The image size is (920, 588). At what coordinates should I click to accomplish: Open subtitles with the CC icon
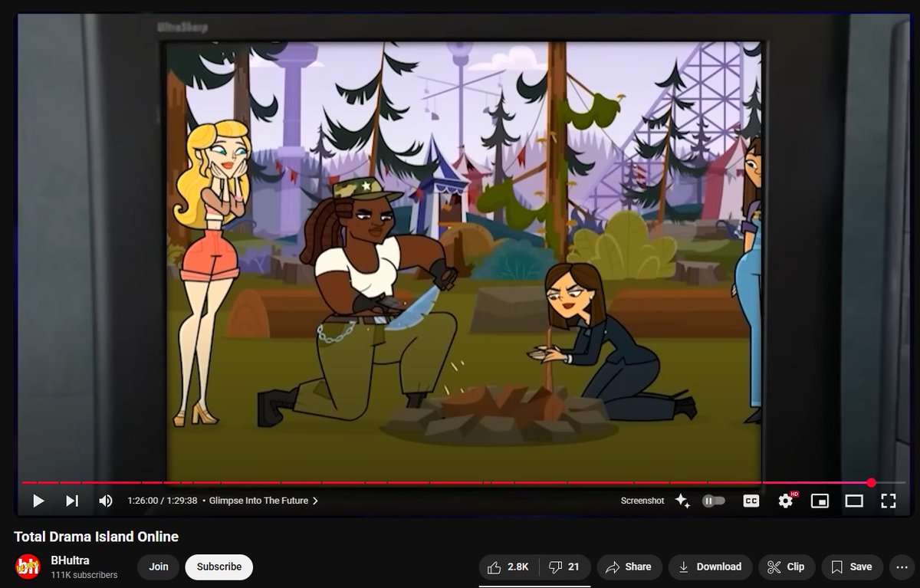coord(751,501)
